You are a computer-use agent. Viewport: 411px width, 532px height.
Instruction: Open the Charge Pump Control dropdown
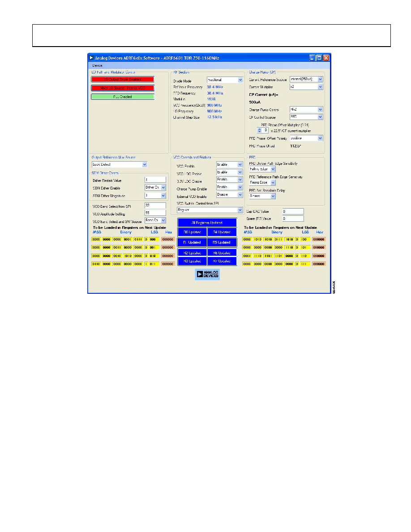point(306,109)
